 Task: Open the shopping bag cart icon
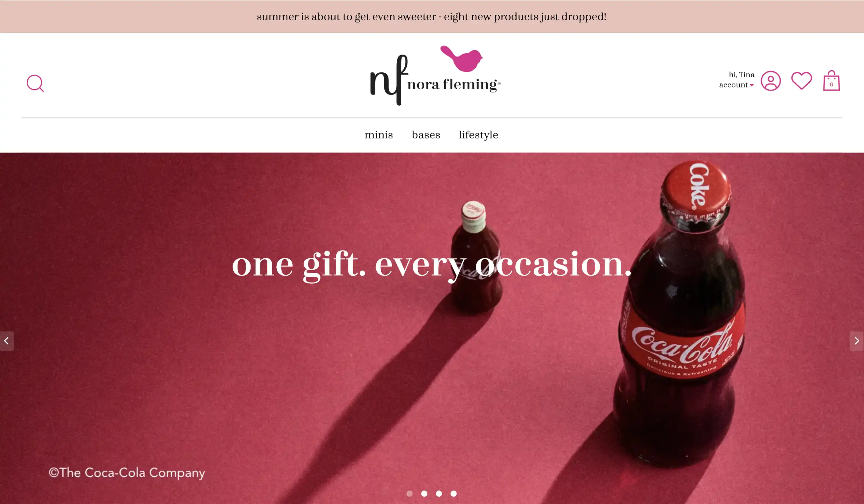click(831, 81)
